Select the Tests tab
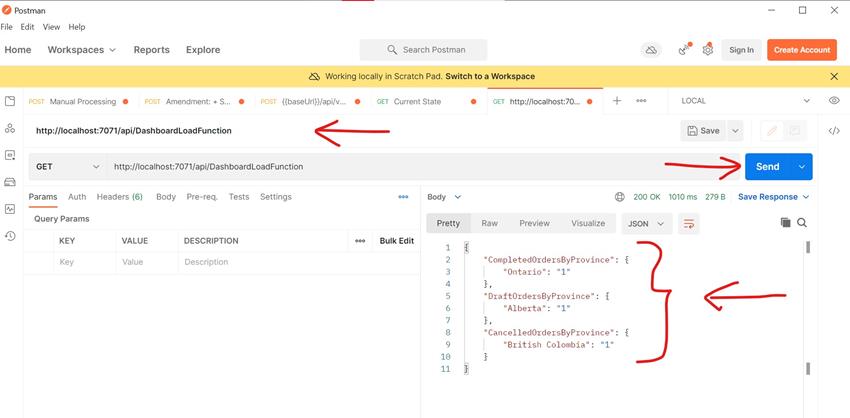 [x=239, y=197]
